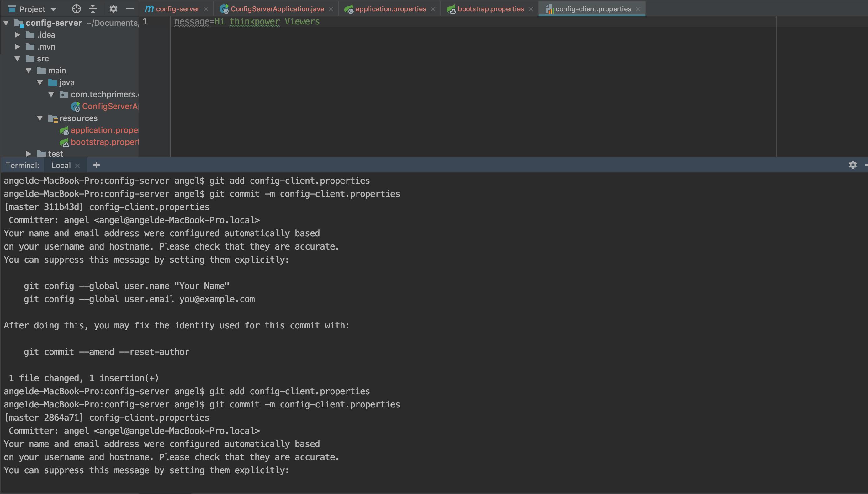Viewport: 868px width, 494px height.
Task: Select bootstrap.properties in project tree
Action: pyautogui.click(x=99, y=142)
